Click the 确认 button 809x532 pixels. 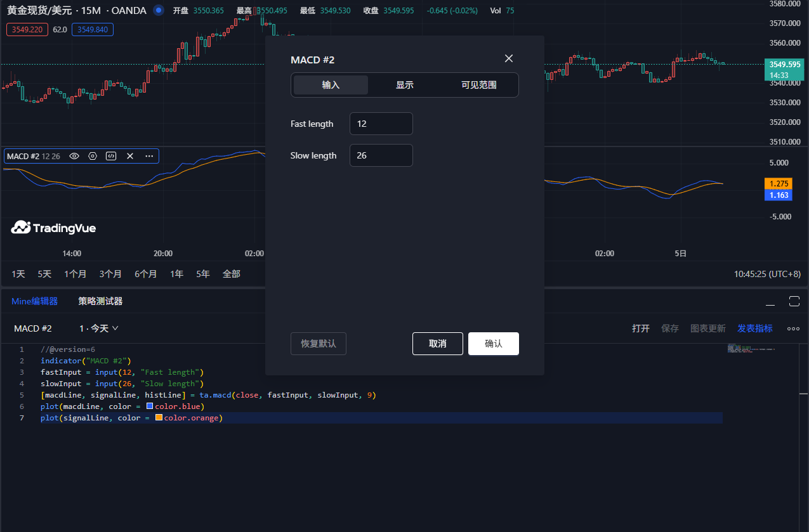(494, 344)
